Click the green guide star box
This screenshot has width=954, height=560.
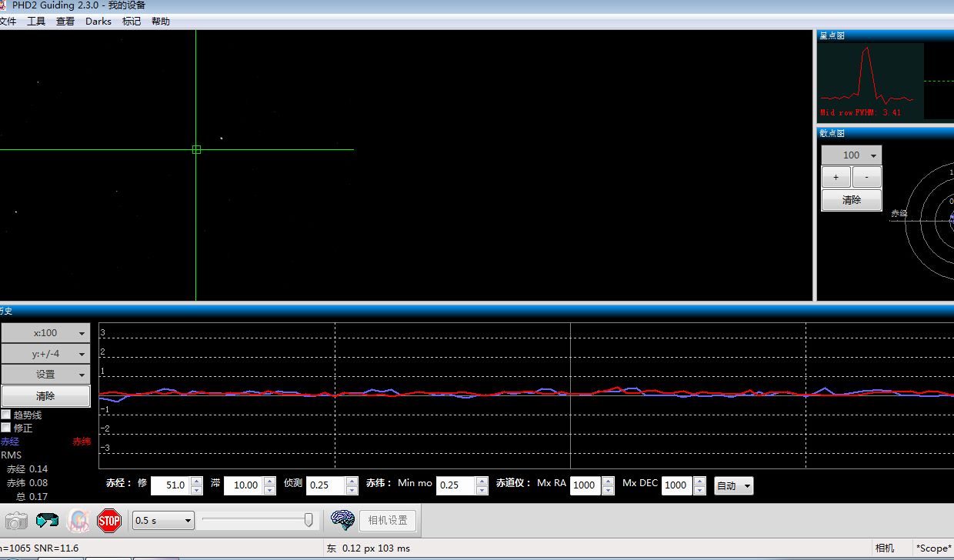[x=196, y=149]
